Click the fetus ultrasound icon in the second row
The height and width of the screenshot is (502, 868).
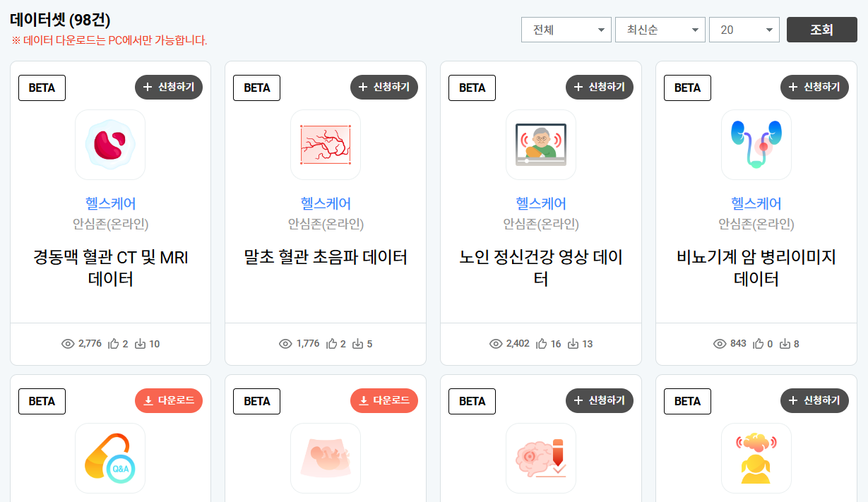325,458
